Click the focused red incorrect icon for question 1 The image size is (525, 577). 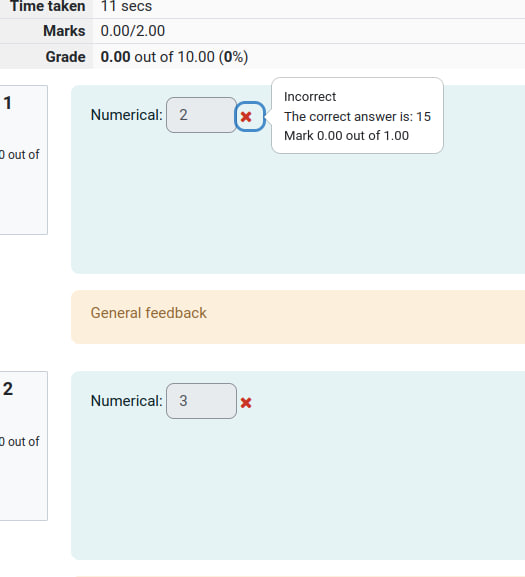point(250,117)
